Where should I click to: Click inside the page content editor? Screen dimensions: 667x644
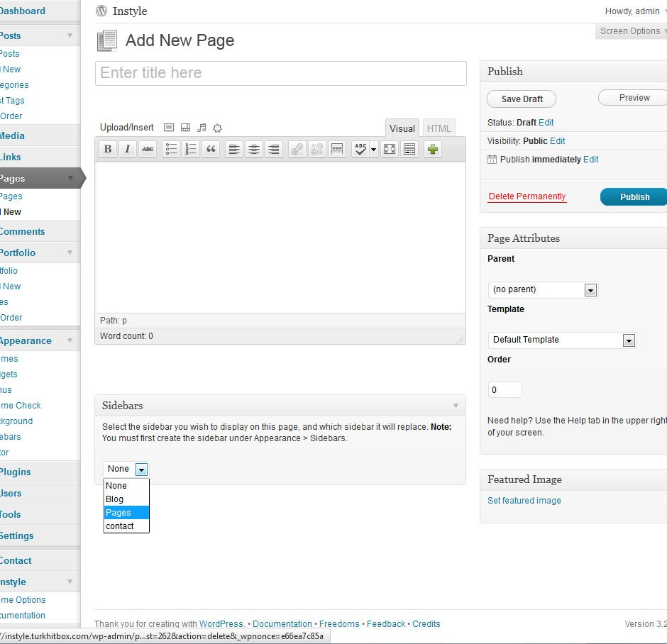pos(280,237)
